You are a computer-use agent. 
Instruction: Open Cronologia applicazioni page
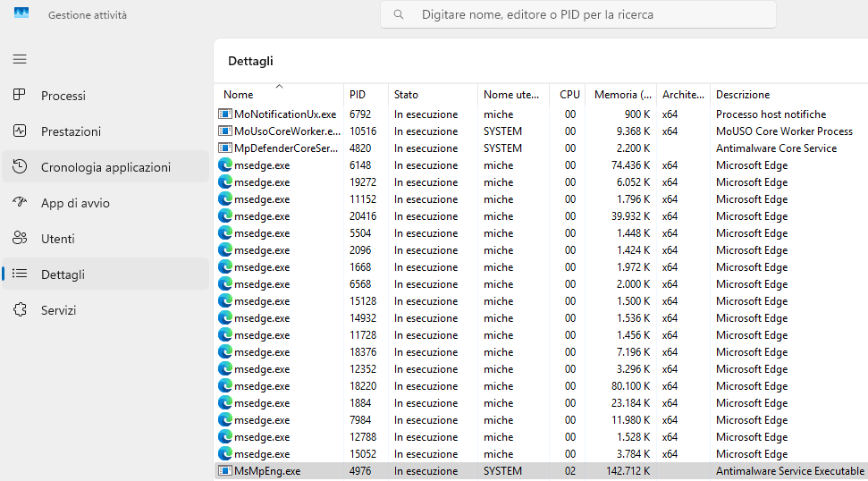click(x=105, y=166)
